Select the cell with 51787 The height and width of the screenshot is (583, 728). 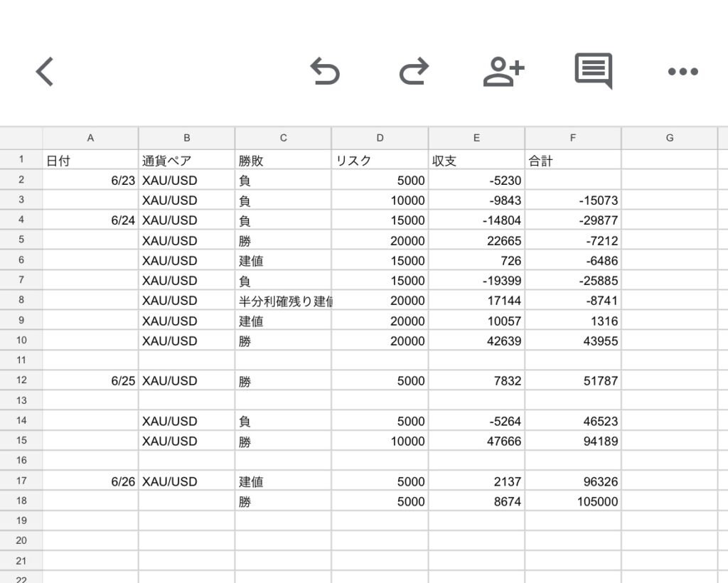pyautogui.click(x=573, y=380)
